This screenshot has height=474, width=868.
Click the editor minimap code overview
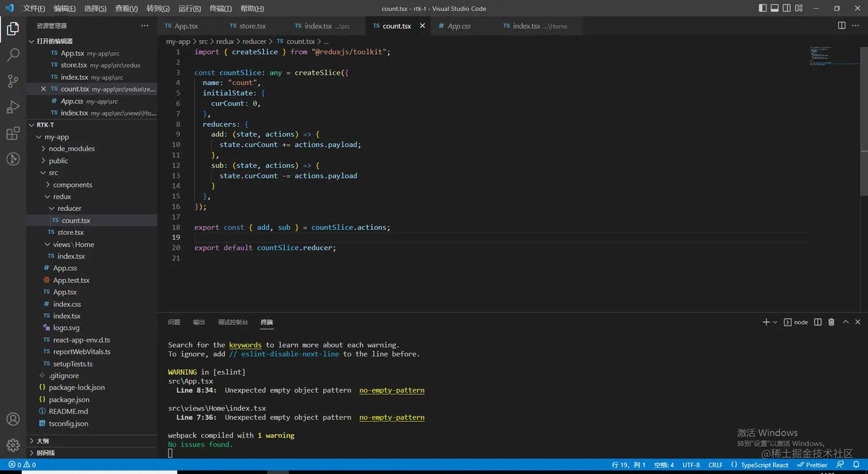click(x=821, y=56)
